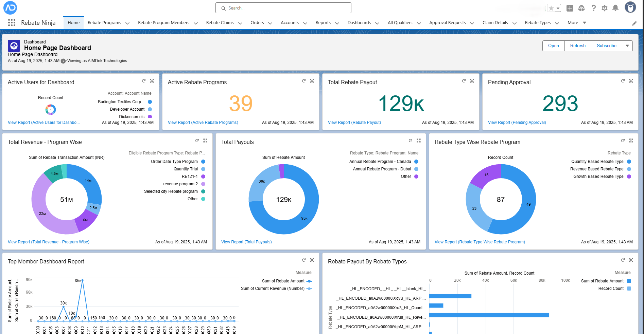Click the notifications bell icon
Screen dimensions: 644x334
[615, 8]
